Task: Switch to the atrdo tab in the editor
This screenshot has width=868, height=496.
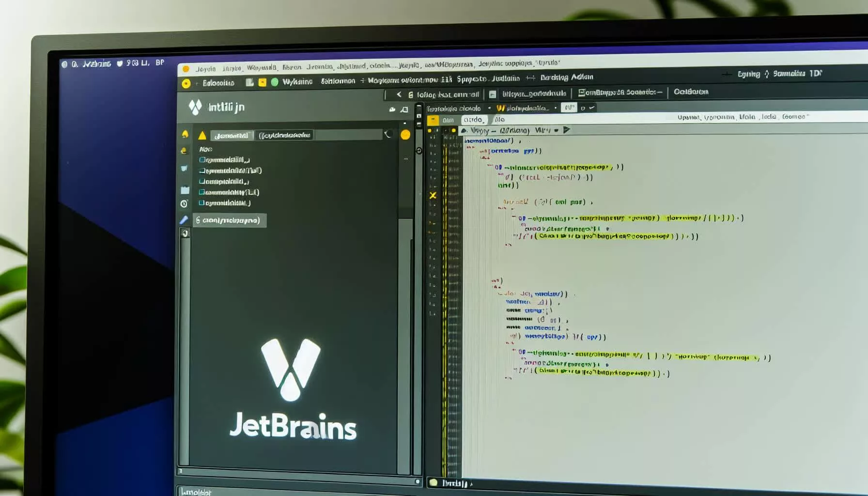Action: tap(473, 120)
